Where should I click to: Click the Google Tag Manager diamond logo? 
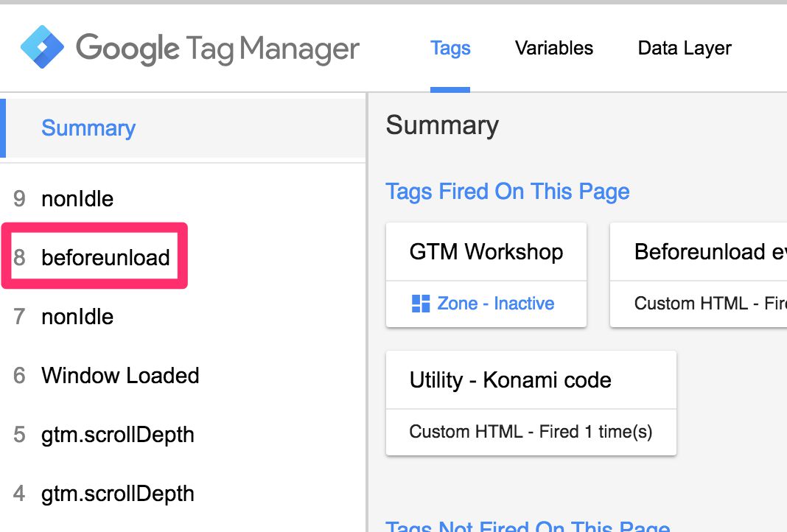click(42, 46)
